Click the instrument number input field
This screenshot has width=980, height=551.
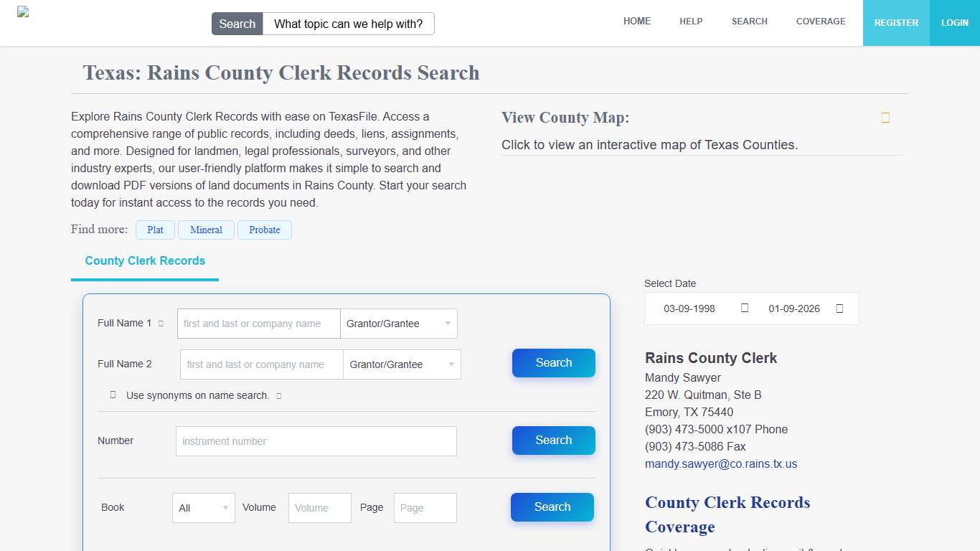click(316, 441)
